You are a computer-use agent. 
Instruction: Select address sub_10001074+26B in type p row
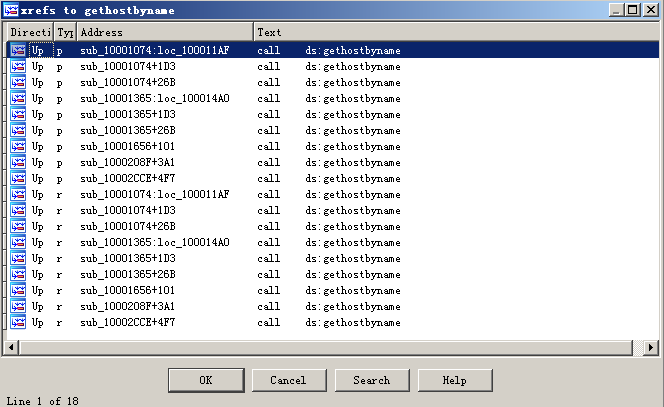[128, 83]
